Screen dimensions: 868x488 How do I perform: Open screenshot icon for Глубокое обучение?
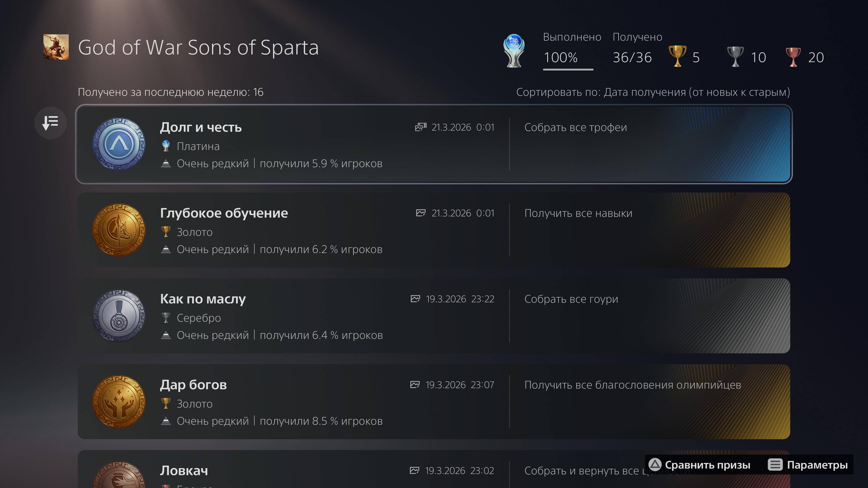pos(420,213)
